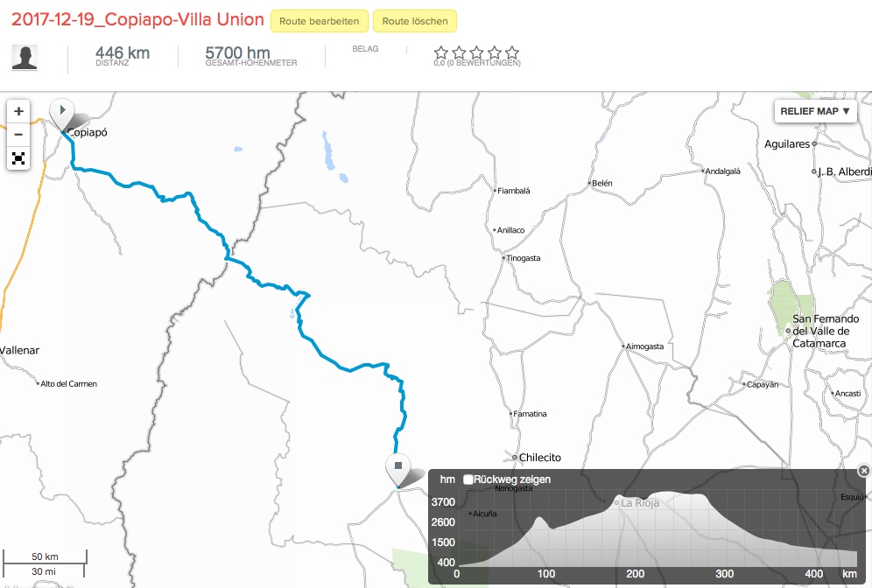872x588 pixels.
Task: Enable the Rückweg zeigen checkbox
Action: point(468,479)
